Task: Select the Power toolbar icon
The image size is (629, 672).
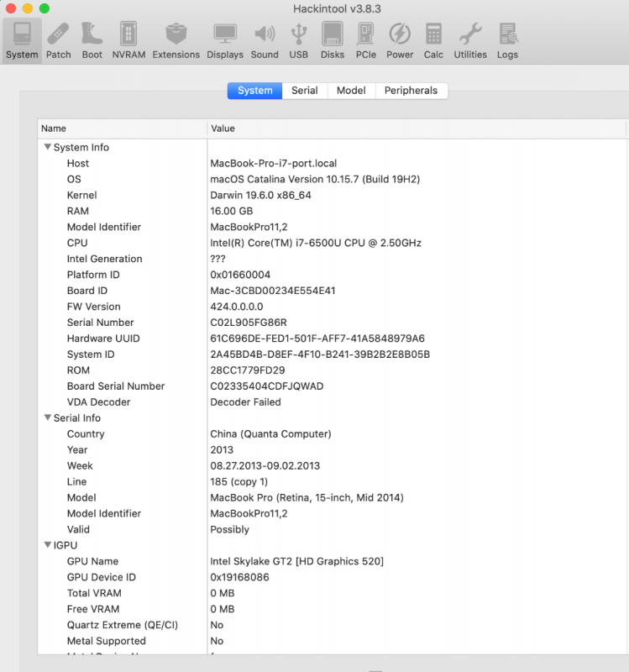Action: pos(400,40)
